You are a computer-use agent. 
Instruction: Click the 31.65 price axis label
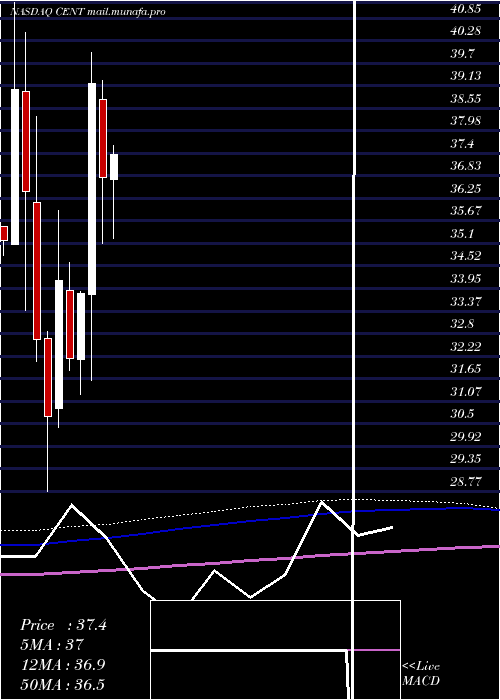[466, 369]
